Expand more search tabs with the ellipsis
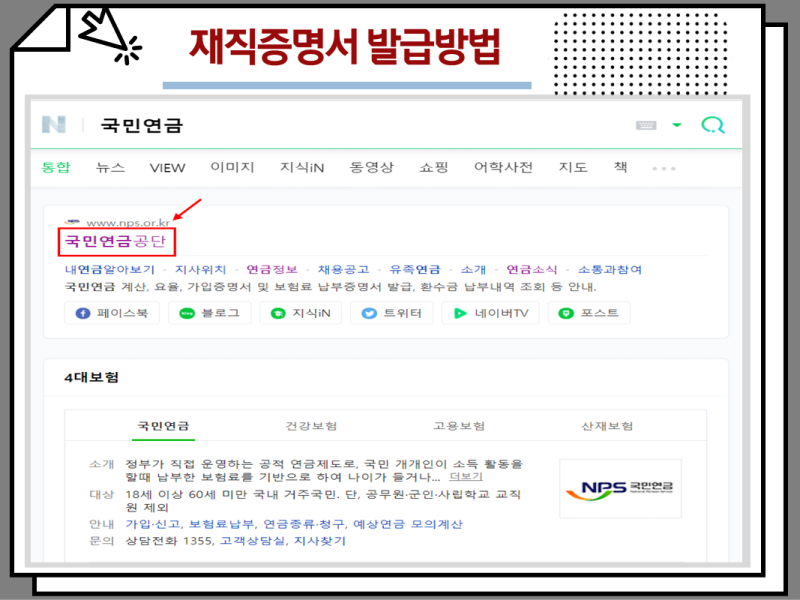Screen dimensions: 800x600 click(x=664, y=168)
